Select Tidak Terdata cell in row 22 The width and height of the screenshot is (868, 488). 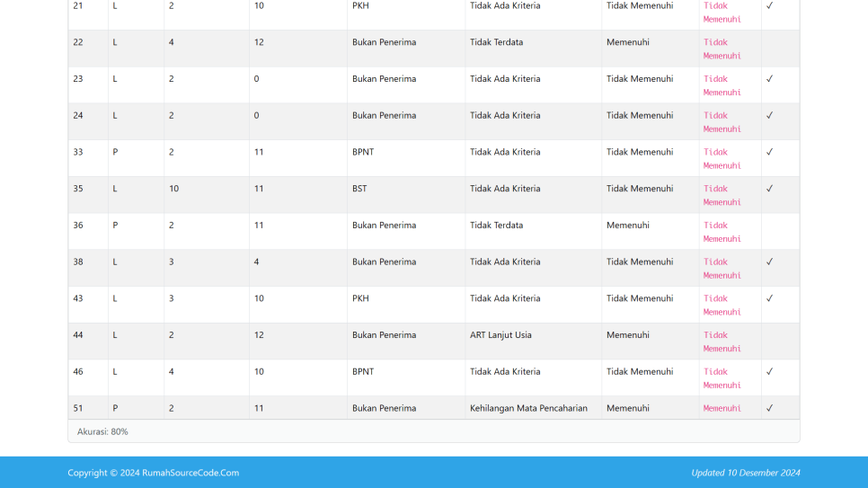click(496, 42)
